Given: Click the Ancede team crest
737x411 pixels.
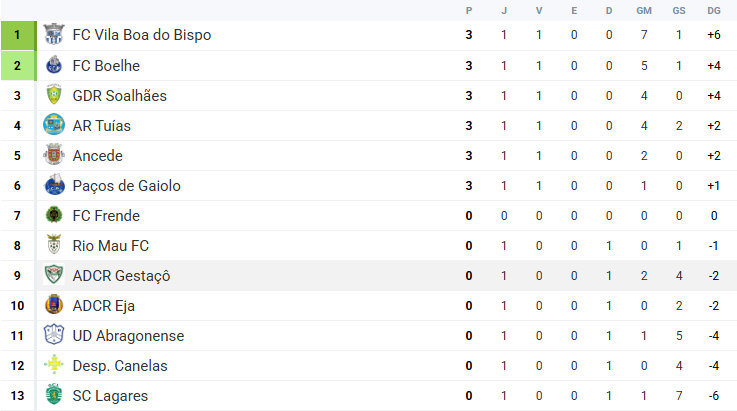Looking at the screenshot, I should pyautogui.click(x=54, y=155).
